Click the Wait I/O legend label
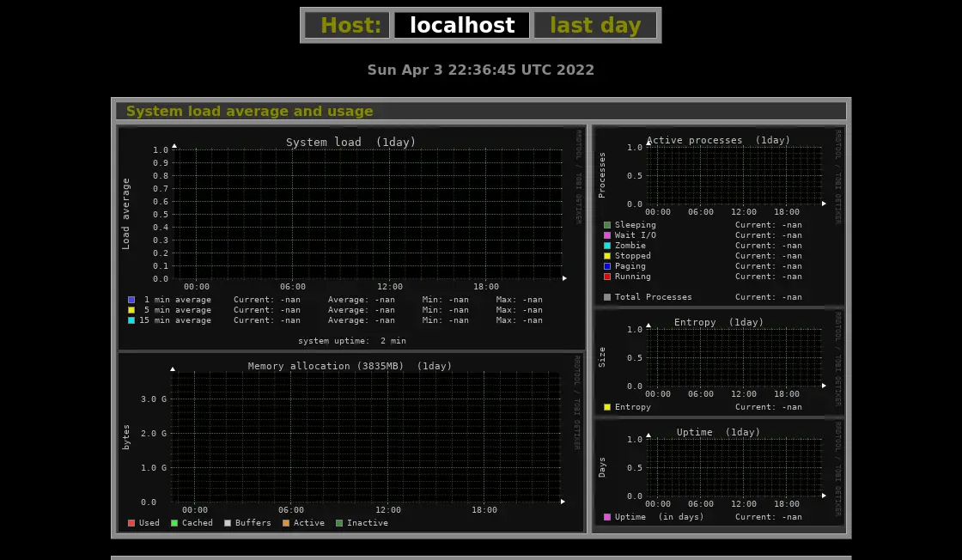 click(635, 235)
